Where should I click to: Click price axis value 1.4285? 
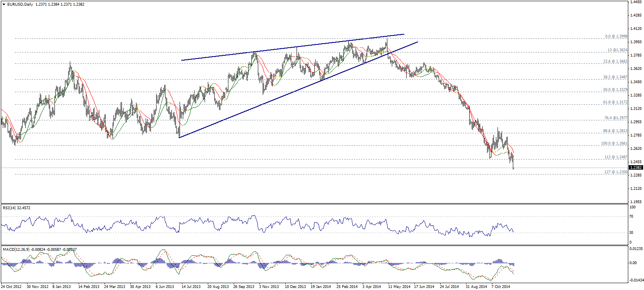pos(636,15)
